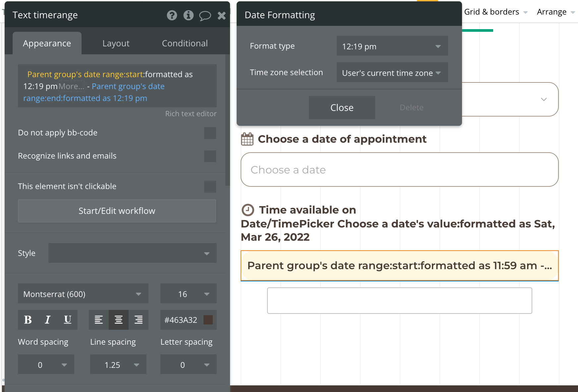The image size is (578, 392).
Task: Align text to the right
Action: [x=139, y=320]
